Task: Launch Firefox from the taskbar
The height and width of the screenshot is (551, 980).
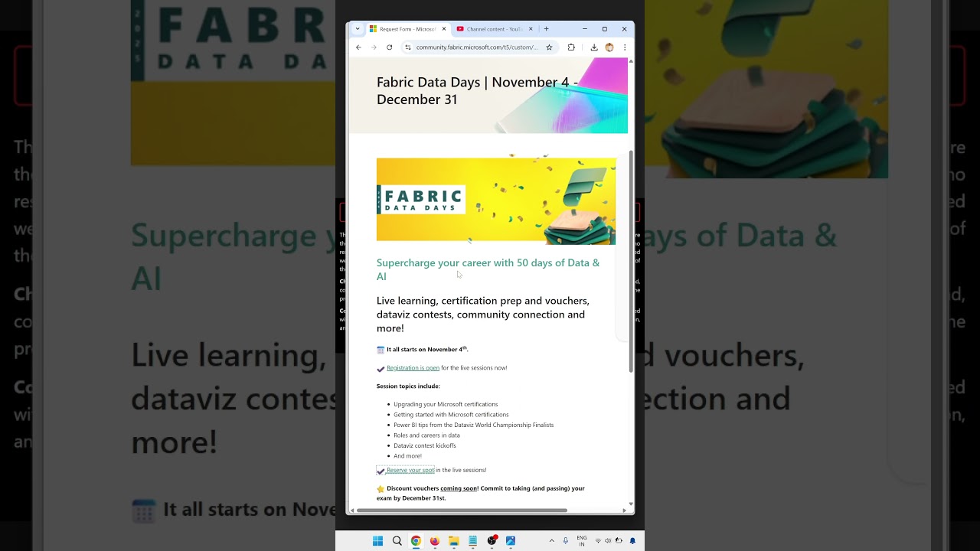Action: pyautogui.click(x=435, y=541)
